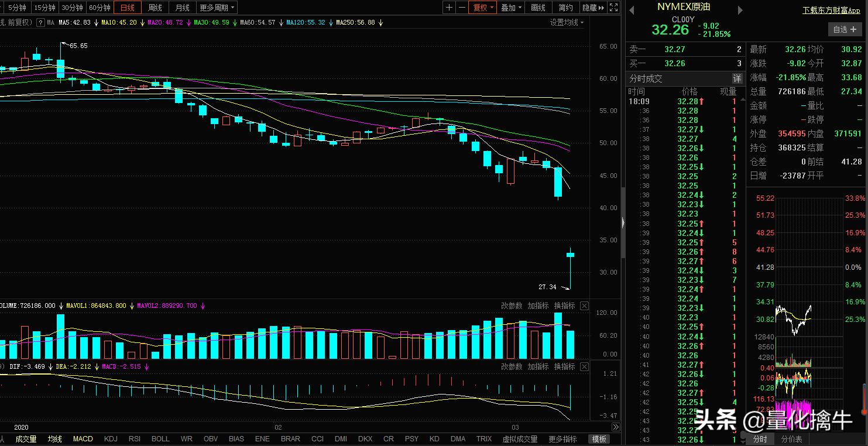This screenshot has height=446, width=868.
Task: Close the MACD indicator panel
Action: 584,366
